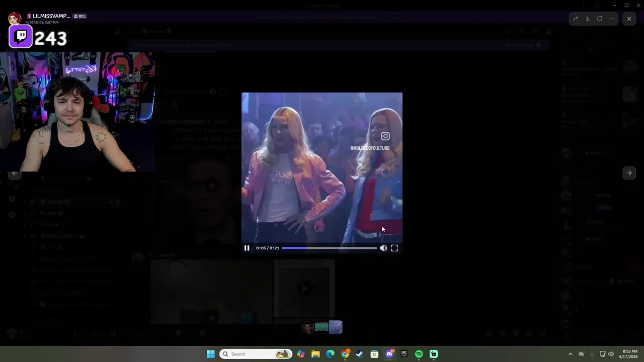Click the poster's avatar at top left

[x=15, y=19]
